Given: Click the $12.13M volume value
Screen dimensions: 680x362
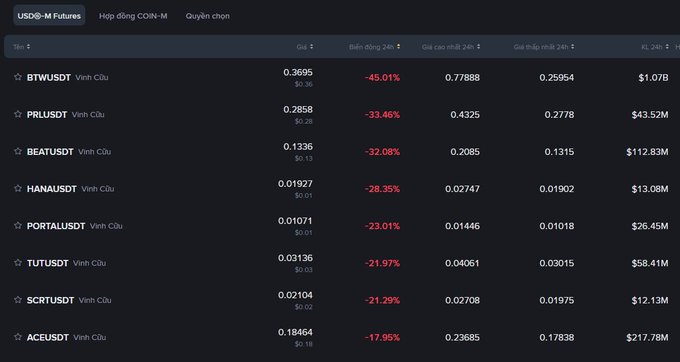Looking at the screenshot, I should 650,300.
